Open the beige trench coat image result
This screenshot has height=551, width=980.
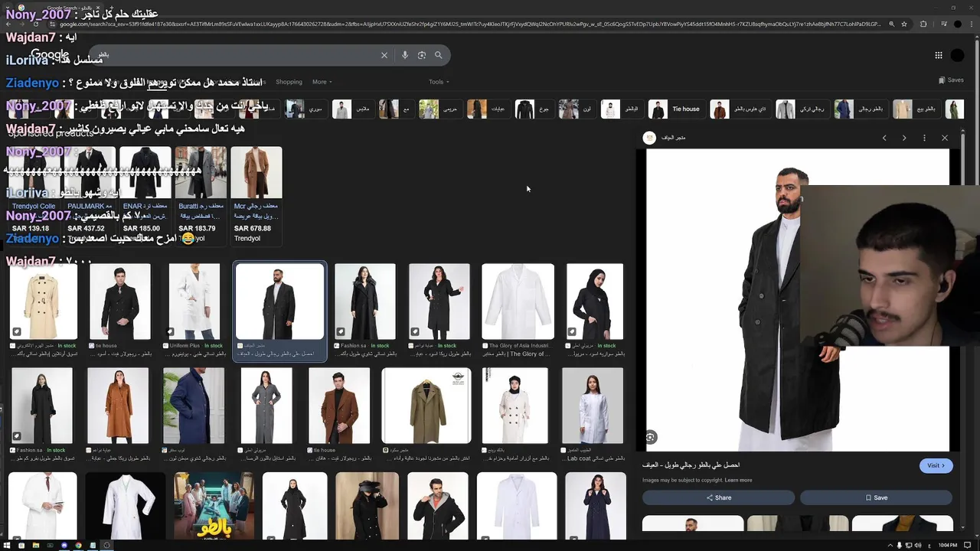pos(43,301)
